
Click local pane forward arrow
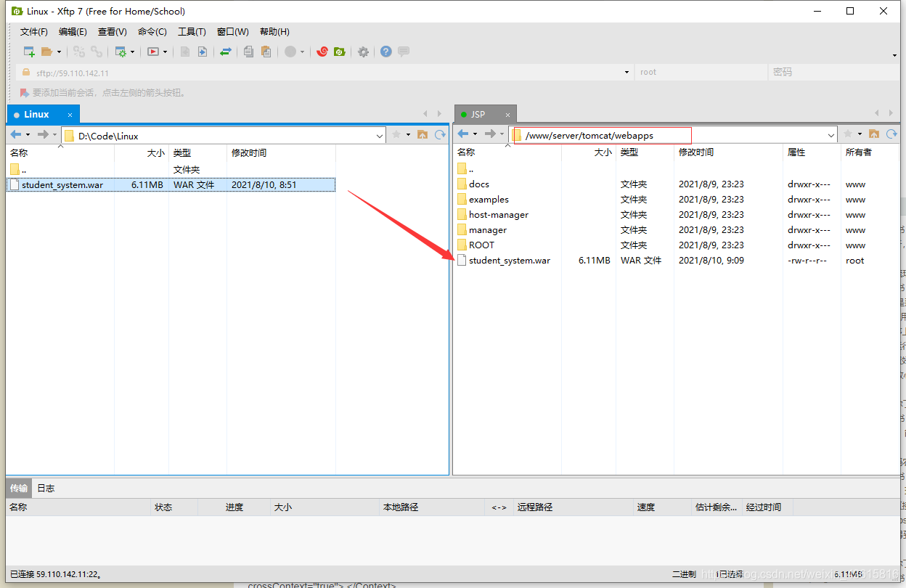pos(44,134)
